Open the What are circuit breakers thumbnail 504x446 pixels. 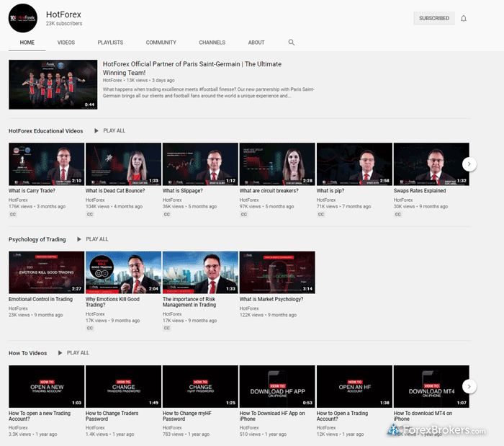click(277, 164)
